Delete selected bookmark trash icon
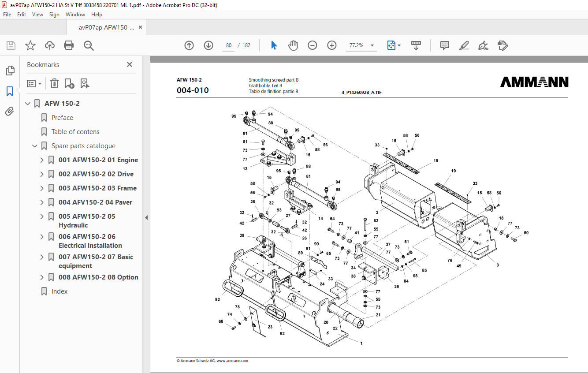This screenshot has height=373, width=588. click(54, 83)
